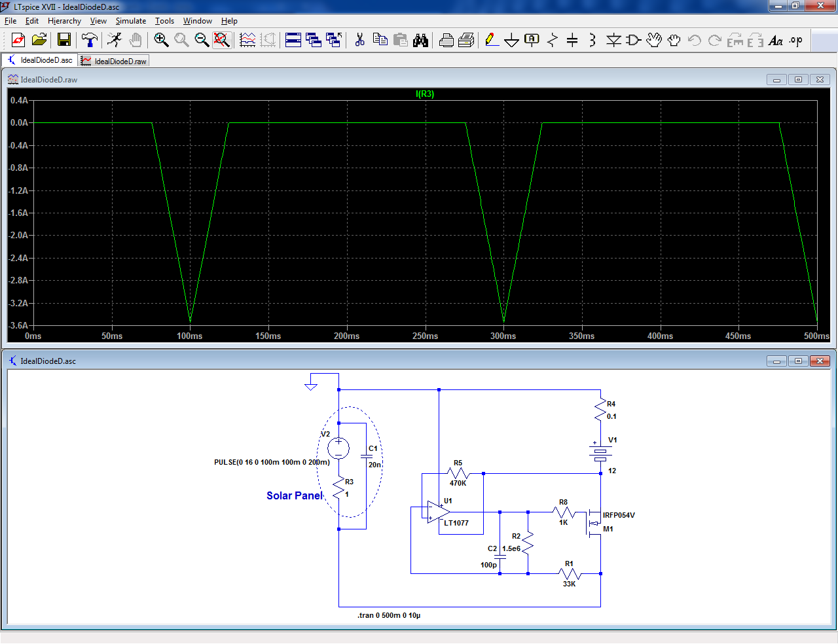The width and height of the screenshot is (838, 644).
Task: Switch to the IdealDiodeD.asc tab
Action: 39,60
